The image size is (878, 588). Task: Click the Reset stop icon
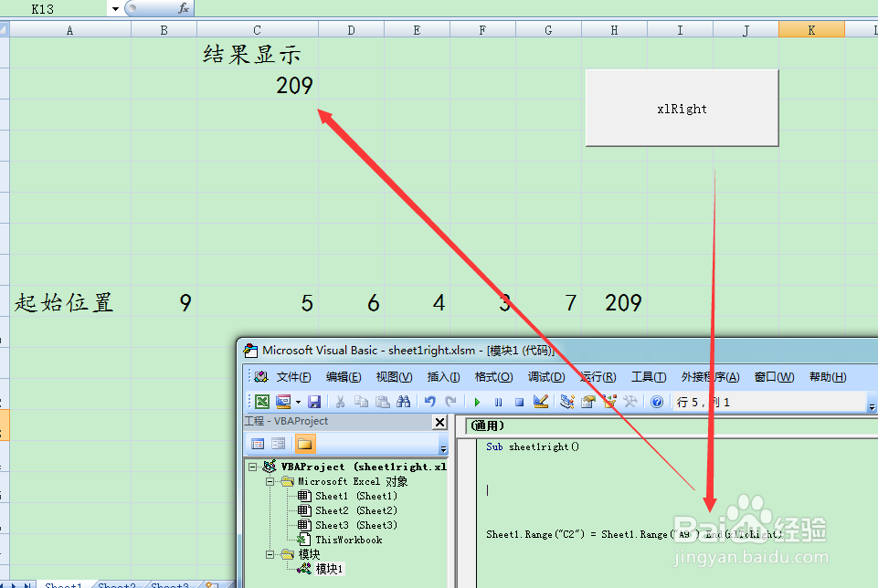click(x=519, y=403)
